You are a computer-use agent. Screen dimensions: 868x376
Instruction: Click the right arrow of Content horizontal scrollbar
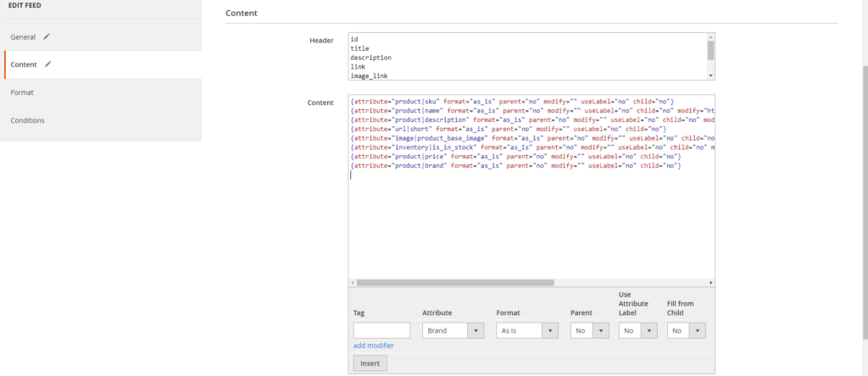tap(710, 283)
